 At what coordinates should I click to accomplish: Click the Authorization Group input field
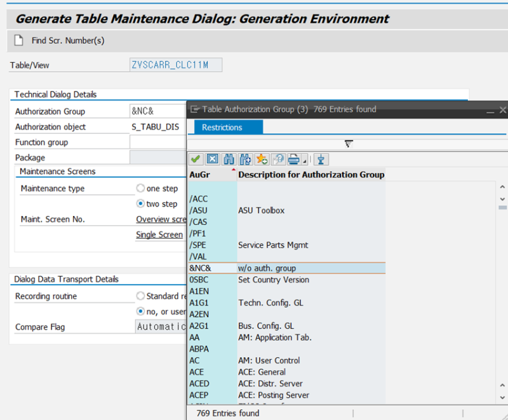[x=158, y=111]
